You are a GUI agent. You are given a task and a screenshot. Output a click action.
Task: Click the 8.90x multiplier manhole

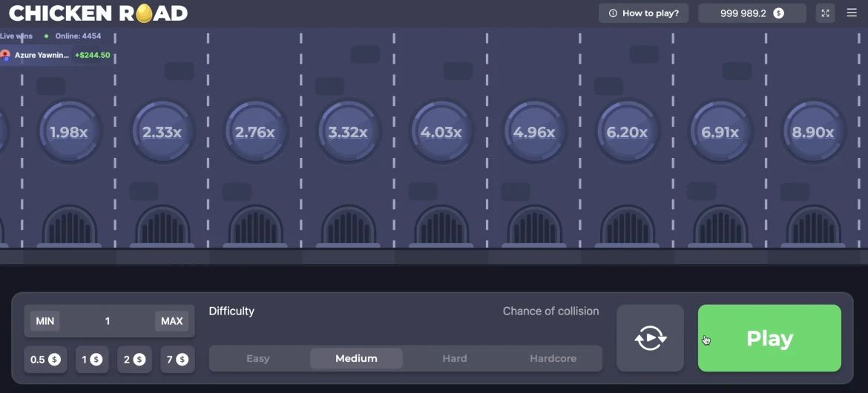[812, 132]
